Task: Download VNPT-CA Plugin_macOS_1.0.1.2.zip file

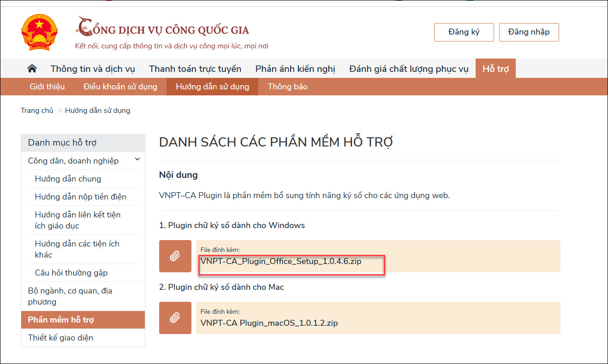Action: (x=269, y=323)
